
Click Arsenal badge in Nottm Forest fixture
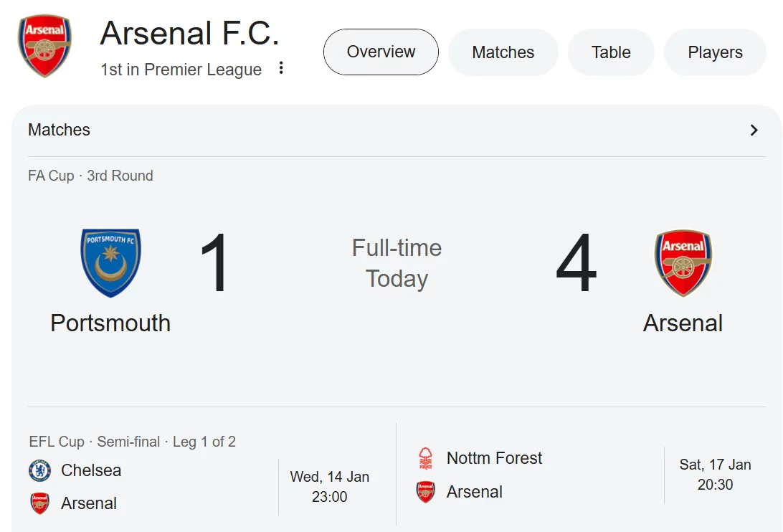(x=426, y=492)
